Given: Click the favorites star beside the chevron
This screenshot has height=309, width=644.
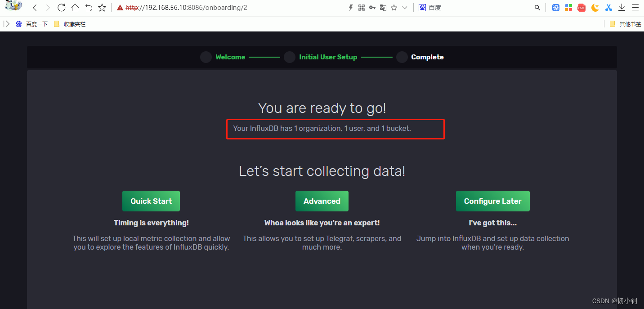Looking at the screenshot, I should 394,8.
